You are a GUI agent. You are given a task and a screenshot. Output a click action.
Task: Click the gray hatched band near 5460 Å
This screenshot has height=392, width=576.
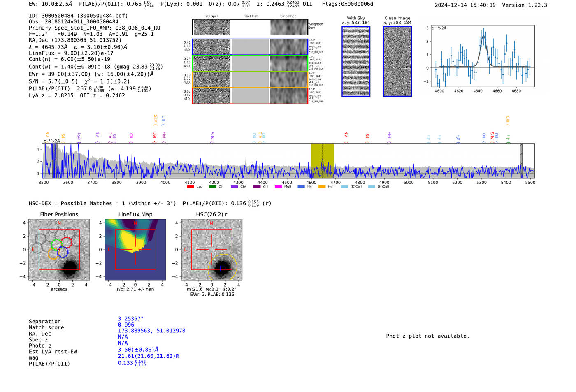point(521,160)
